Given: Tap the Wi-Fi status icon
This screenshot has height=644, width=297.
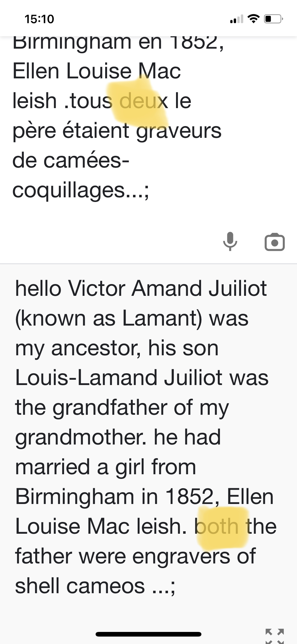Looking at the screenshot, I should pyautogui.click(x=254, y=19).
